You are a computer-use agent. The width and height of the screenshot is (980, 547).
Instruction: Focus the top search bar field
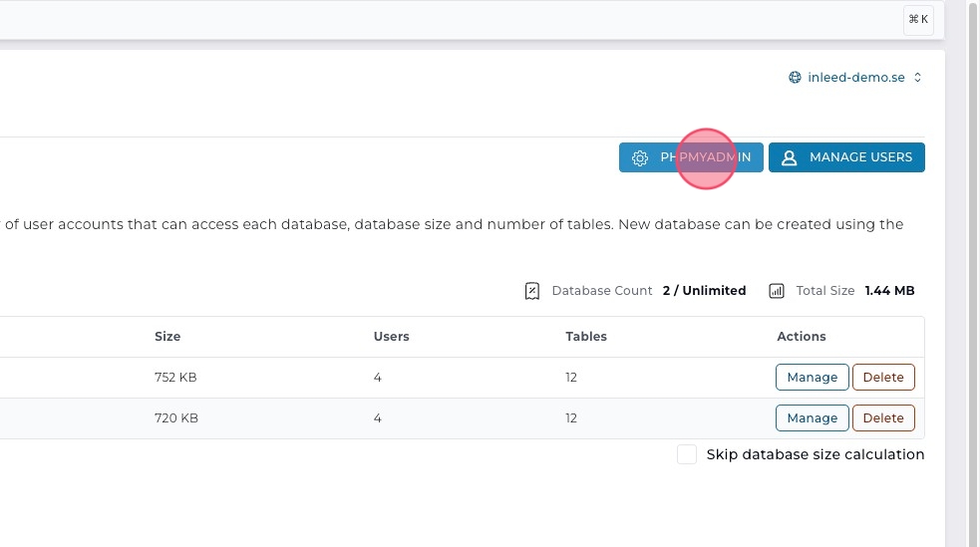tap(449, 19)
